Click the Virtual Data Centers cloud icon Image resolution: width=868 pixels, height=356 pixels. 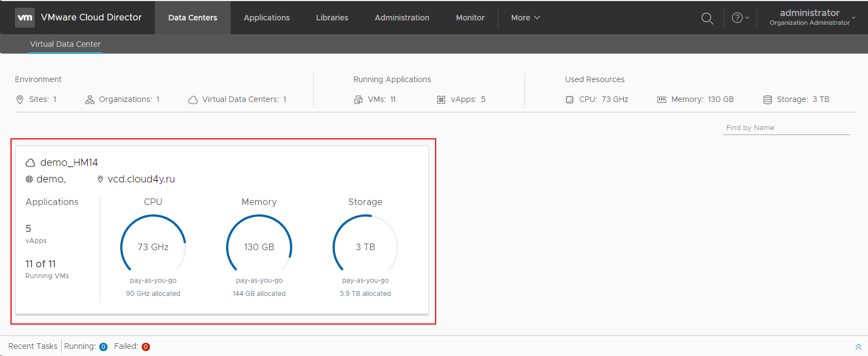tap(193, 100)
